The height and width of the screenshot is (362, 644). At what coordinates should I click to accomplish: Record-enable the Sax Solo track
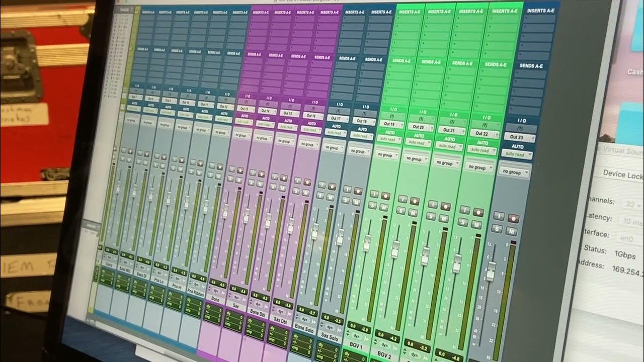point(358,191)
